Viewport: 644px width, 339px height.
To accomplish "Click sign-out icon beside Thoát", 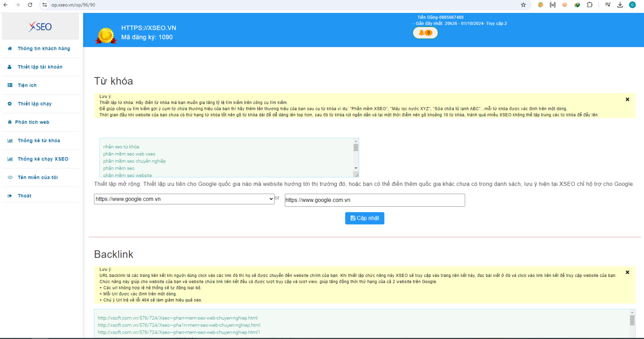I will 10,196.
